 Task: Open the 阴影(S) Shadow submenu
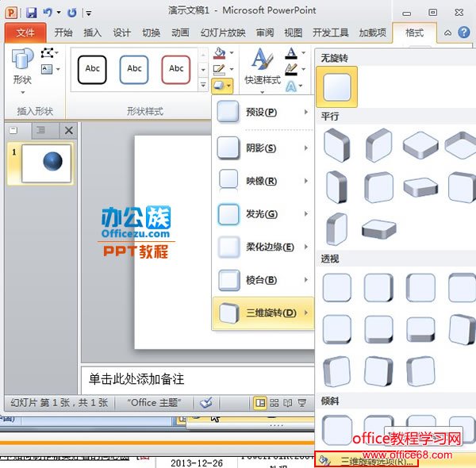(x=263, y=148)
